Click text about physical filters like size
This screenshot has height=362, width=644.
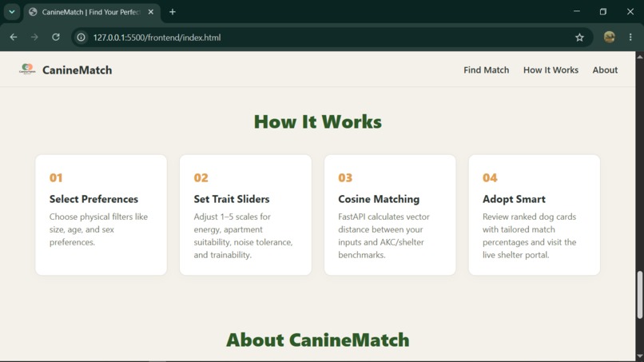point(98,229)
